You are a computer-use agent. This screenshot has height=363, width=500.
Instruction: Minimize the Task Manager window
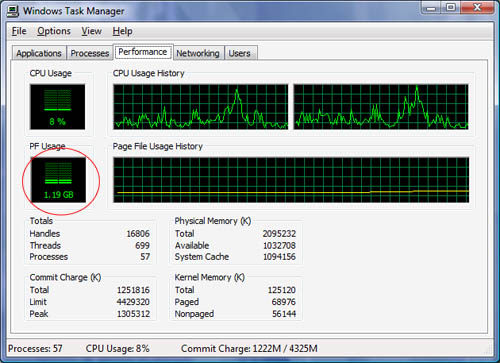tap(431, 7)
